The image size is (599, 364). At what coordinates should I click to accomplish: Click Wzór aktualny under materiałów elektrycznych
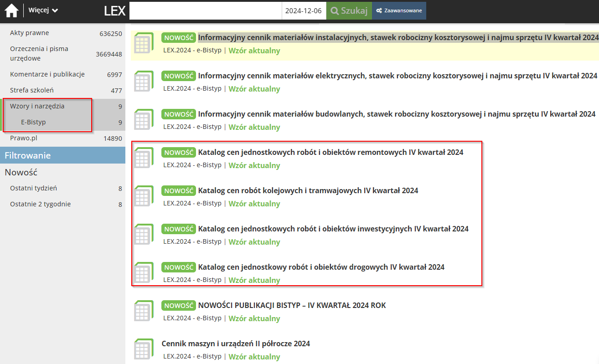254,89
